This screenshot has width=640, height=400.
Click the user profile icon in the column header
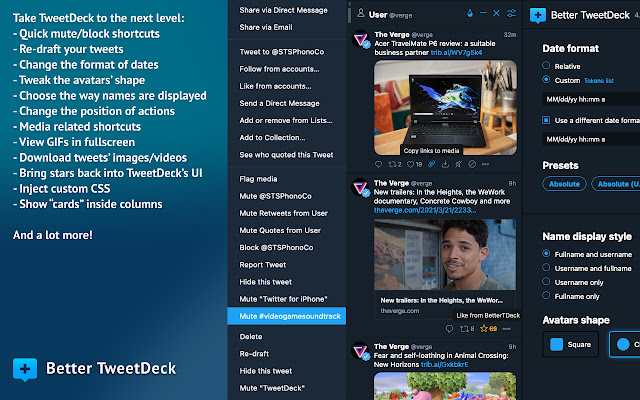361,14
